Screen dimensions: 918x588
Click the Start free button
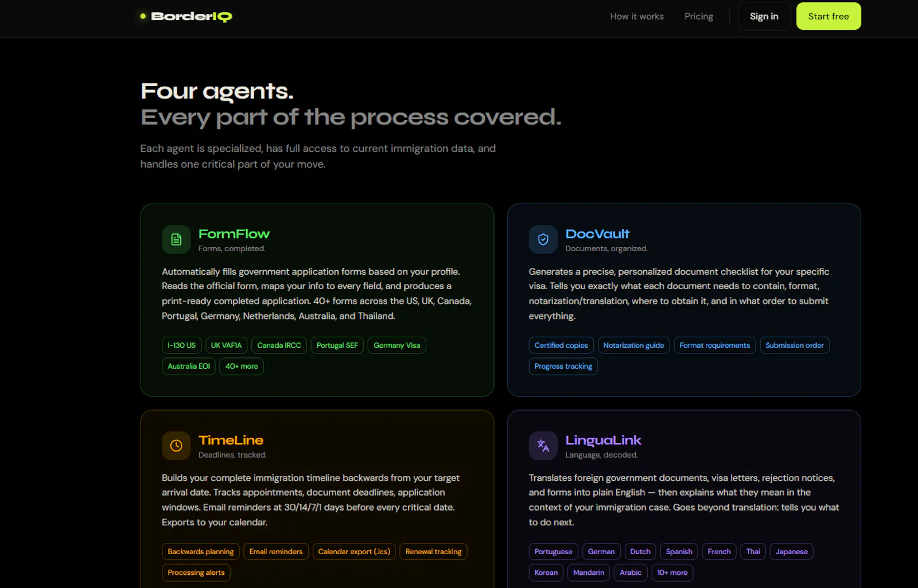828,17
